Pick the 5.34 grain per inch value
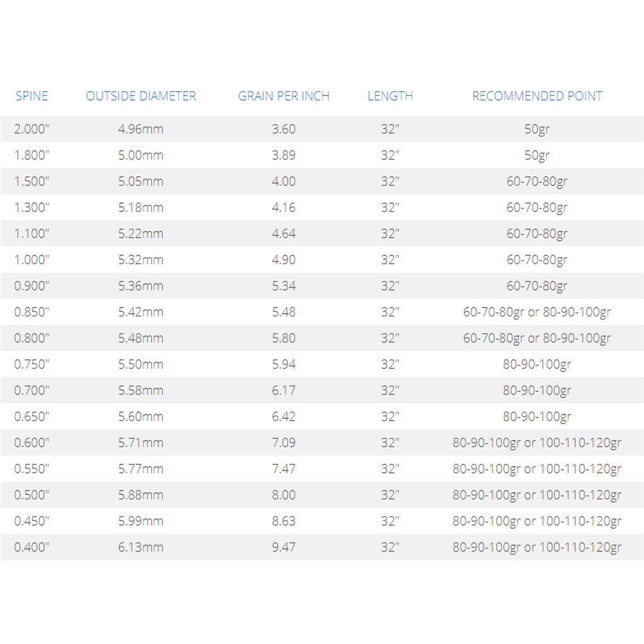 pyautogui.click(x=284, y=286)
